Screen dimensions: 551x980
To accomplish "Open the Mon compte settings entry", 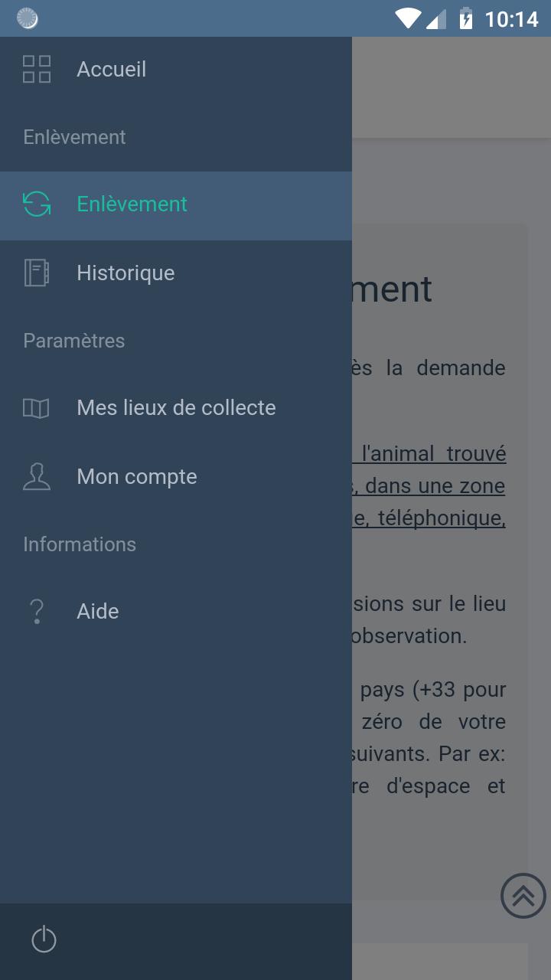I will tap(137, 477).
